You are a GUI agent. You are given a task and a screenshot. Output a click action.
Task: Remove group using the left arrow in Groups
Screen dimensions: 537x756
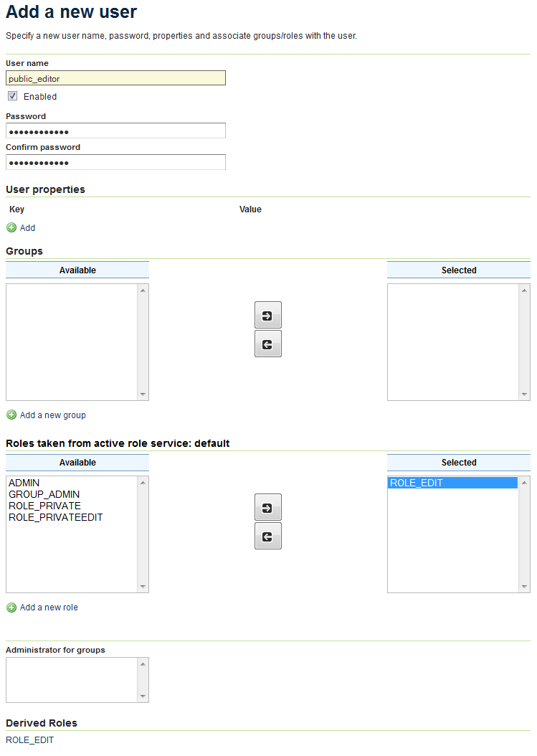pyautogui.click(x=267, y=344)
